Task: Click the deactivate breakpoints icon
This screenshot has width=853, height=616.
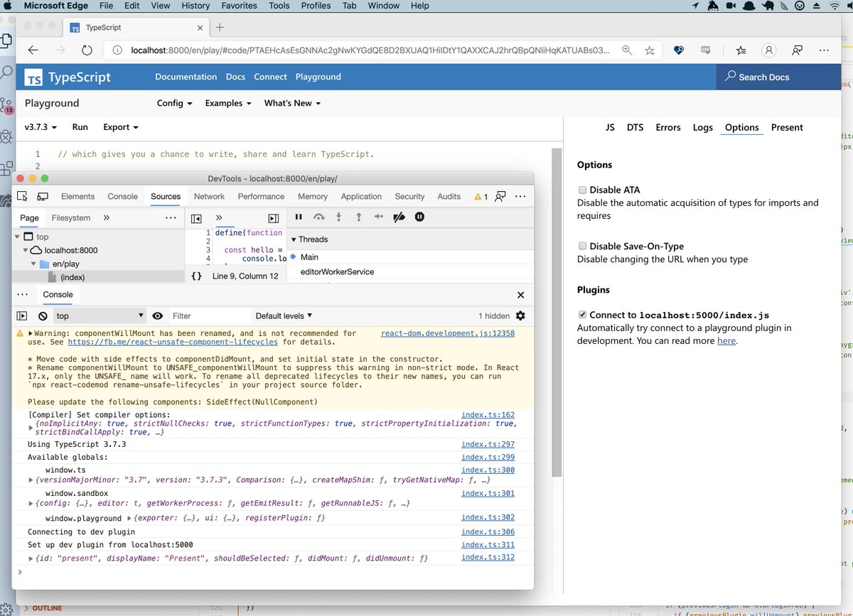Action: coord(399,217)
